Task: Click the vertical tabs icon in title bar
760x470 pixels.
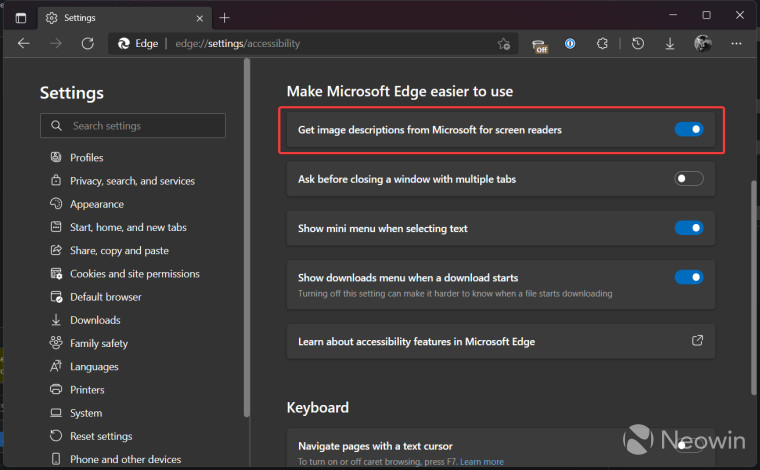Action: [21, 18]
